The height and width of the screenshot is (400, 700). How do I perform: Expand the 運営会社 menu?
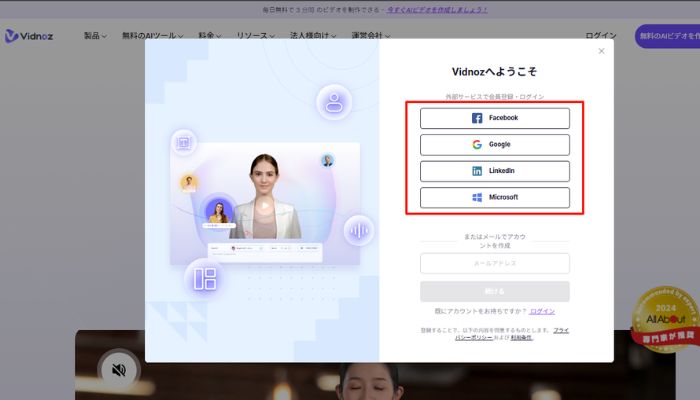pos(371,35)
